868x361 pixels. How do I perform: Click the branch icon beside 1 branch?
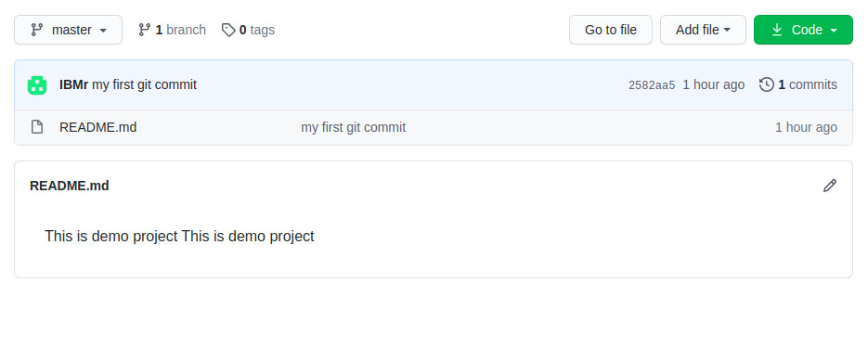(145, 30)
